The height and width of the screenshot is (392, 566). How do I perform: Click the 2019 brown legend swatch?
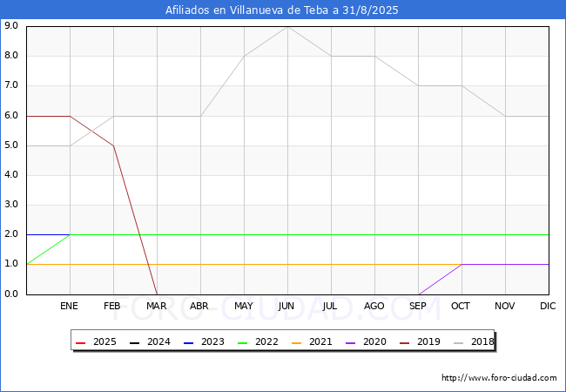[404, 342]
